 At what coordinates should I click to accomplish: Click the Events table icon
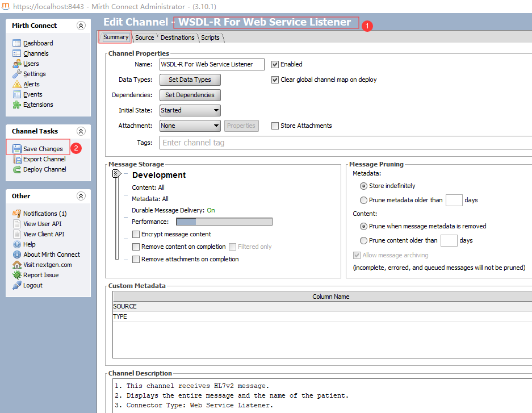point(16,94)
